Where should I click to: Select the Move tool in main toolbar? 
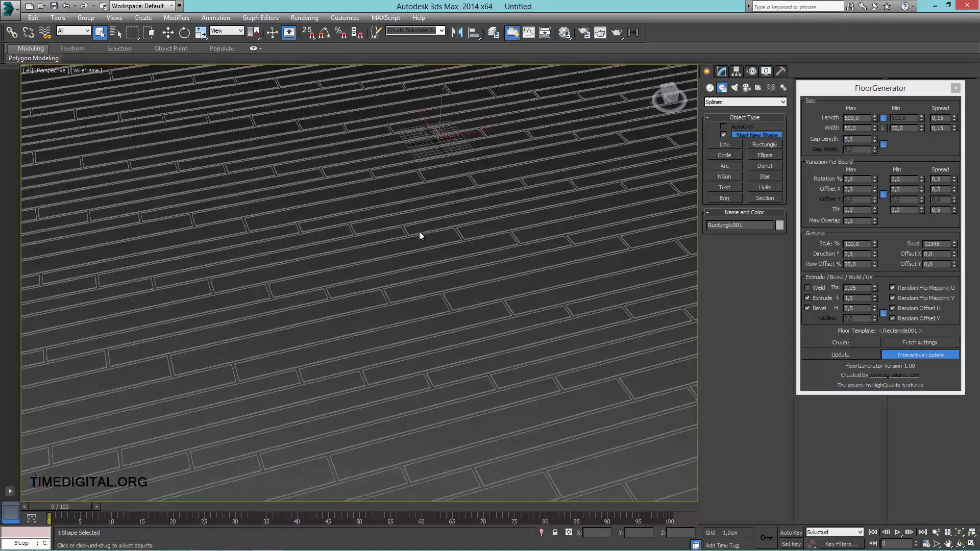point(168,33)
